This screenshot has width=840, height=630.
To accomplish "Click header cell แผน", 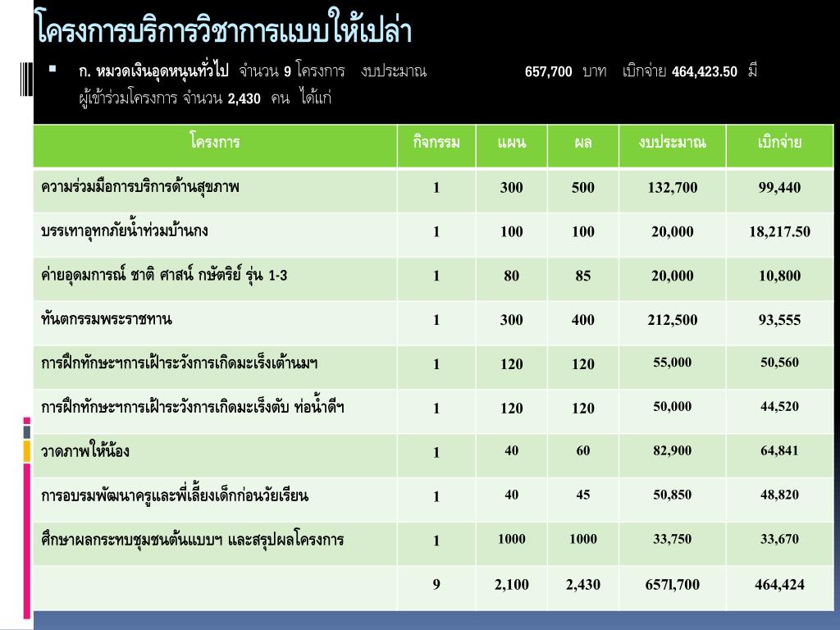I will [512, 146].
